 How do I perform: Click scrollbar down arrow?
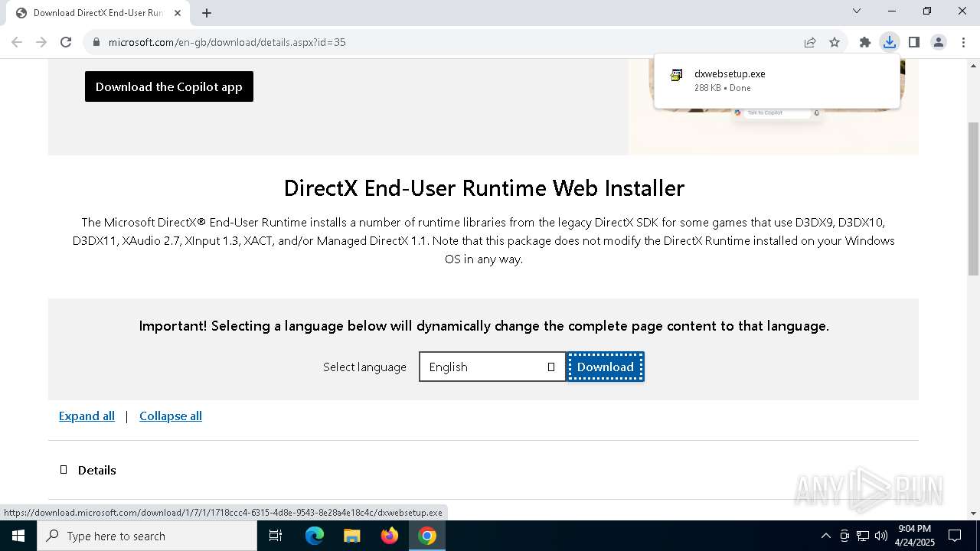pos(974,513)
